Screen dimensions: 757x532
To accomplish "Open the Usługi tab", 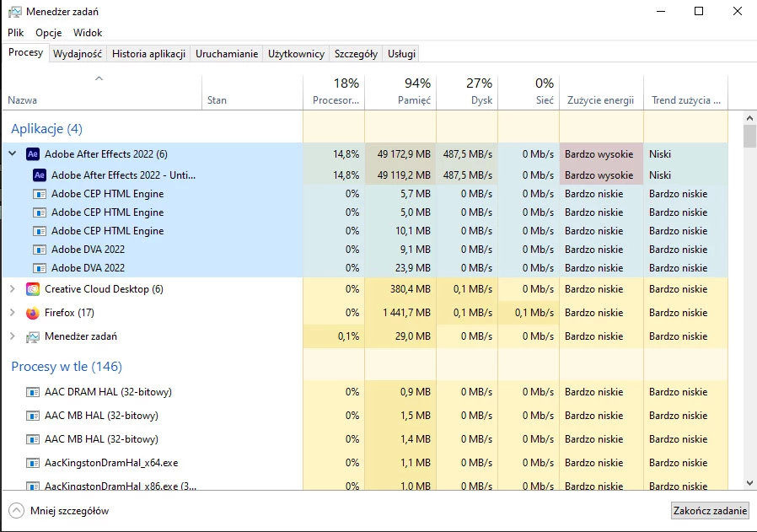I will click(401, 54).
